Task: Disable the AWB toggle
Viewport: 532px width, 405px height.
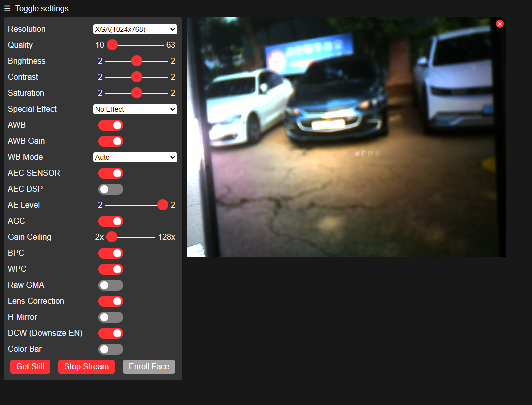Action: click(111, 125)
